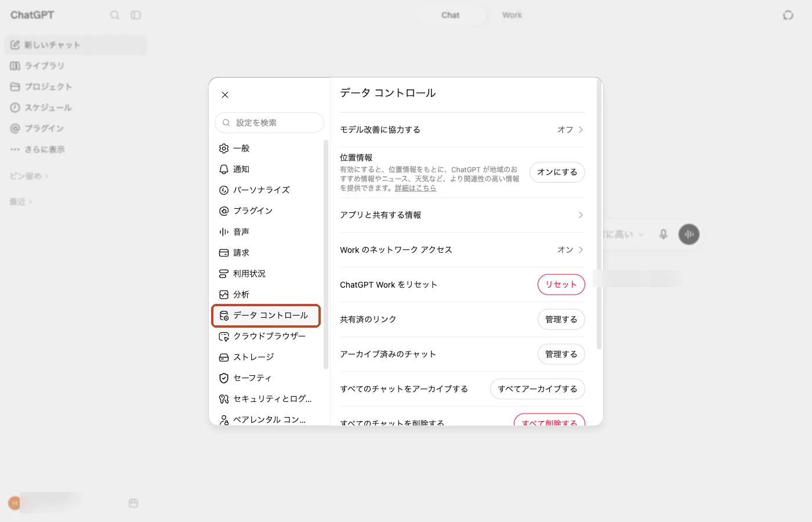Click the オン value for Work ネットワーク
812x522 pixels.
pos(565,250)
